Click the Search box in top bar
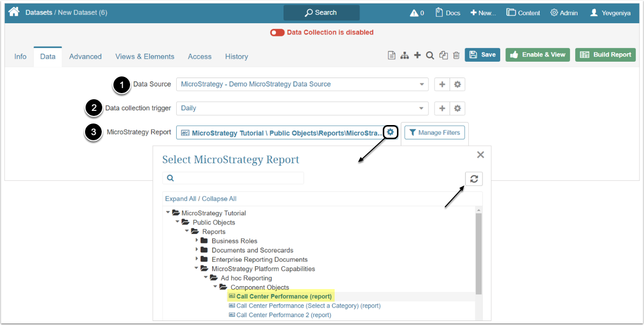Image resolution: width=644 pixels, height=325 pixels. point(321,13)
